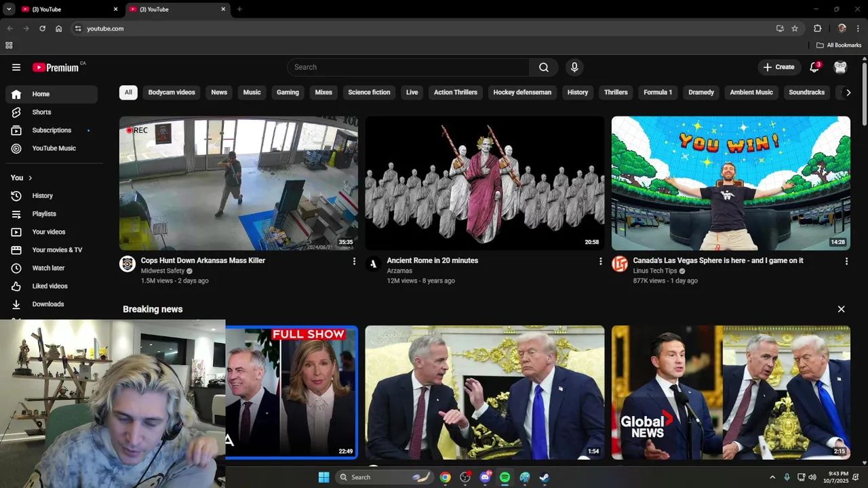Click the YouTube Premium logo

pos(57,67)
